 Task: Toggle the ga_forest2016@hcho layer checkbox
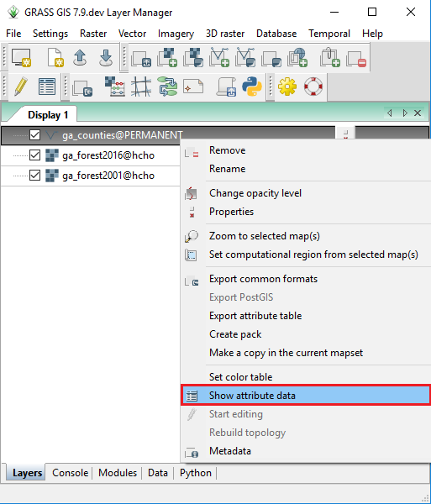click(34, 155)
